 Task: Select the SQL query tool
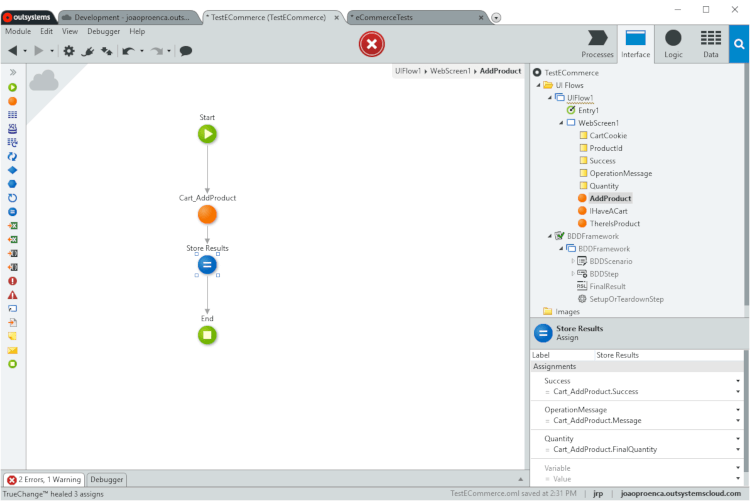pyautogui.click(x=12, y=129)
